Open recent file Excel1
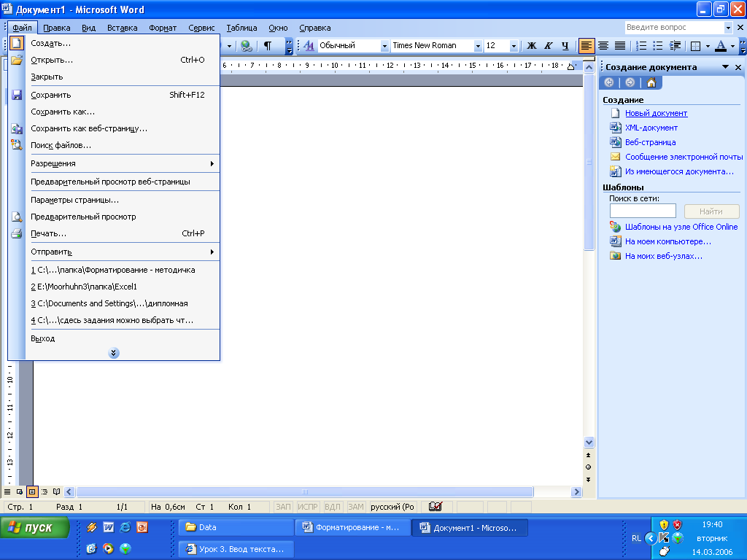Screen dimensions: 747x560 tap(114, 287)
